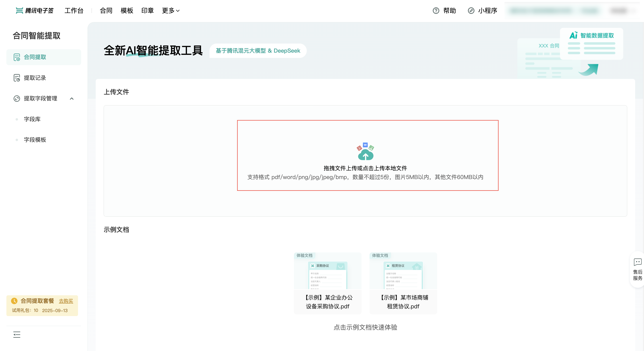The image size is (644, 351).
Task: Click 【示例】某企业办公设备采购协议.pdf filename
Action: (328, 302)
